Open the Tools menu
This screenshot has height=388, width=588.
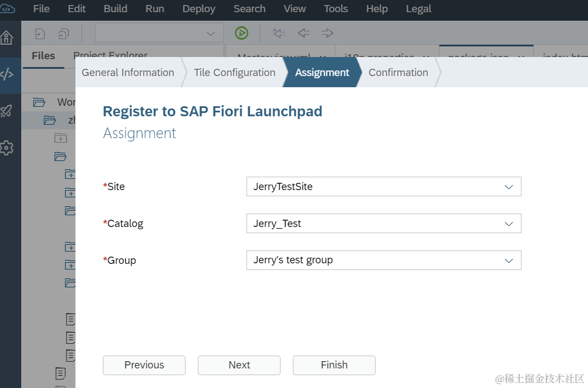pyautogui.click(x=336, y=9)
